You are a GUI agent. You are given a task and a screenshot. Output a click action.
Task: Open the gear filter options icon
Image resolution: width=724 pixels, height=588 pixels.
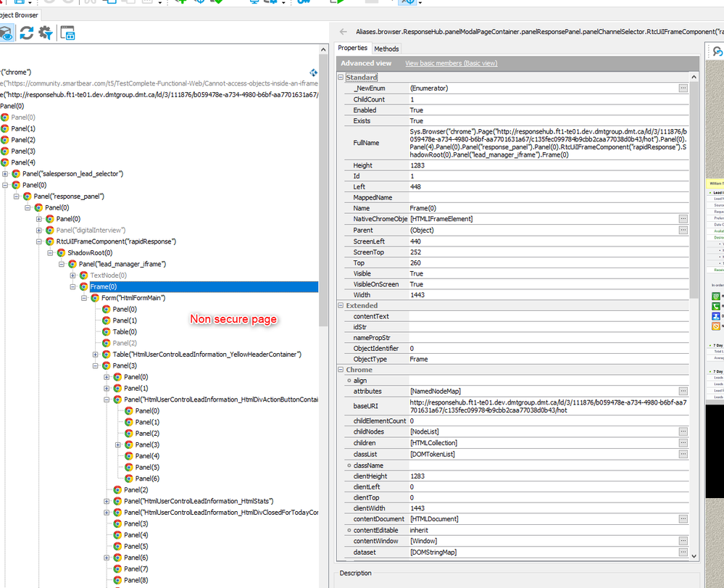pyautogui.click(x=46, y=33)
